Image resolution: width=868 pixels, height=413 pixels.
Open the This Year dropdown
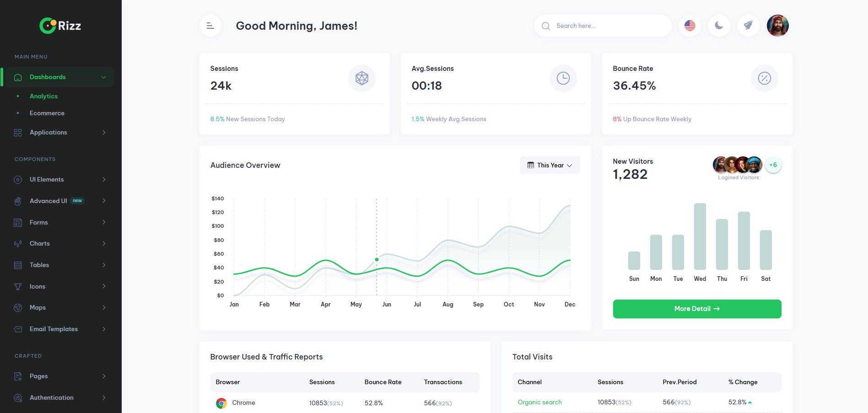[550, 165]
